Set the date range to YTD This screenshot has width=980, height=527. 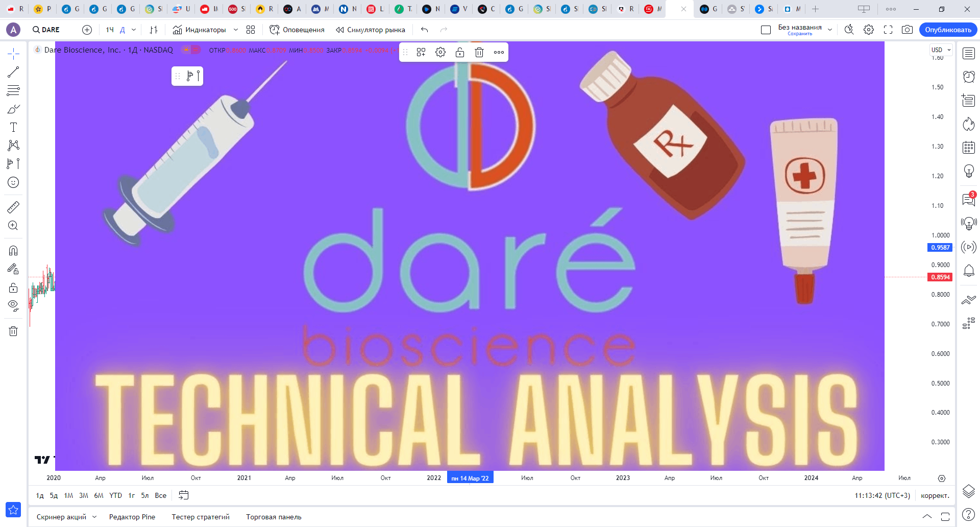tap(115, 495)
